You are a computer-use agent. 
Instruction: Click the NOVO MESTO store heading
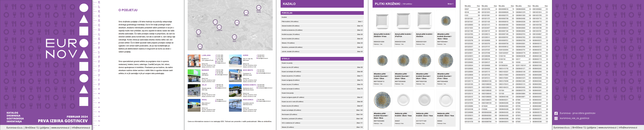pyautogui.click(x=248, y=70)
